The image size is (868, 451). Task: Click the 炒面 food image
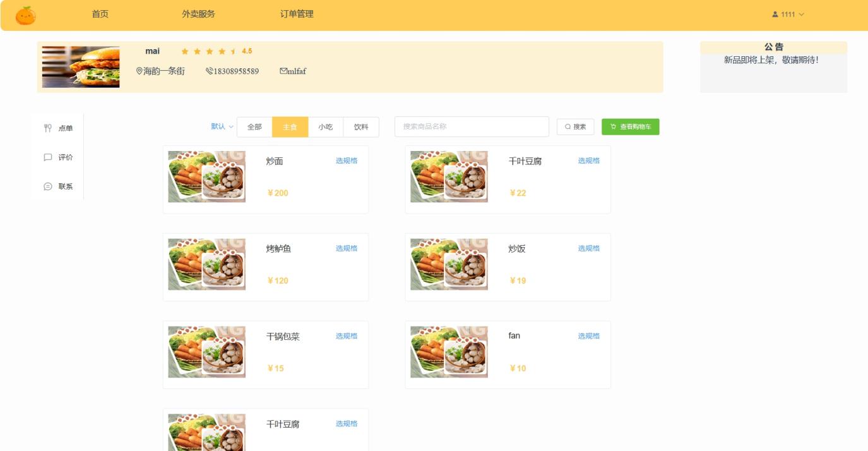coord(206,177)
